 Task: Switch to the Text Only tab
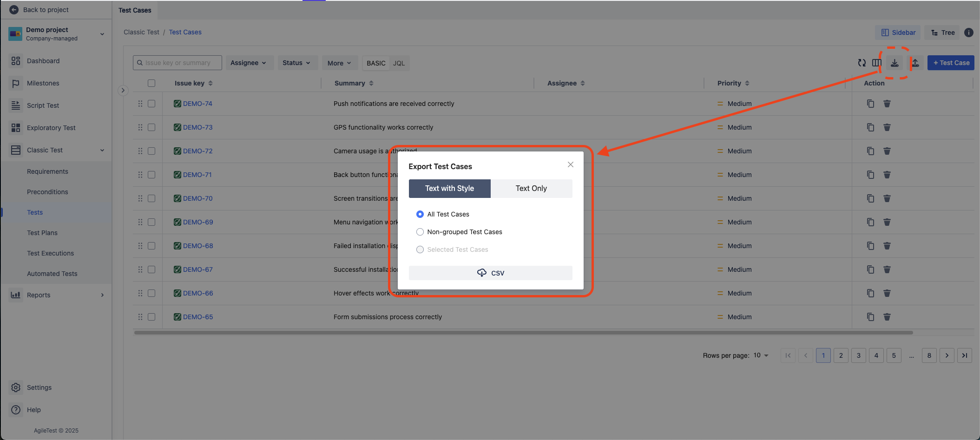pyautogui.click(x=531, y=188)
